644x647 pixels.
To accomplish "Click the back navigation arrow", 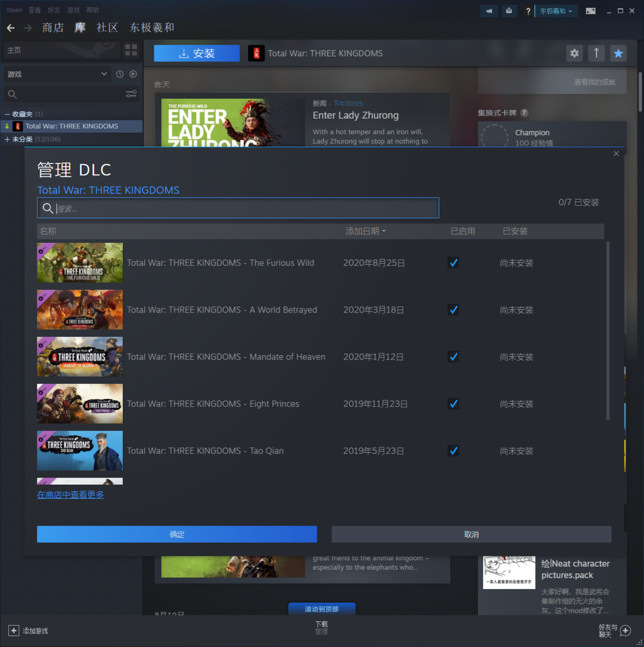I will click(x=11, y=28).
